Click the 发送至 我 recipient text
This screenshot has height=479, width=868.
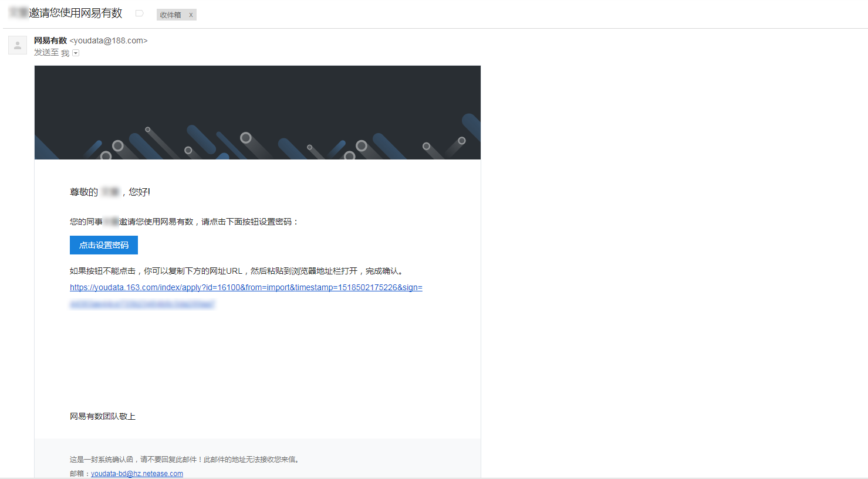(52, 53)
